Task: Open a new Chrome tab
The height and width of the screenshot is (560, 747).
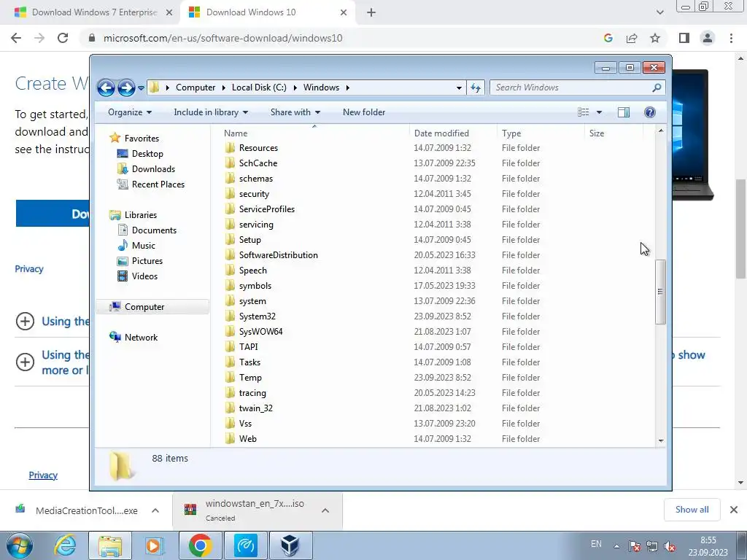Action: tap(371, 13)
